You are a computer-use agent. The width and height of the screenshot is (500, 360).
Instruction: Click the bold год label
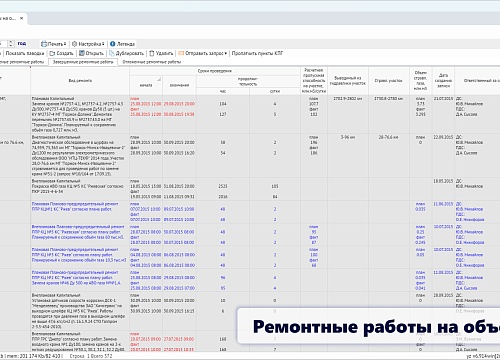pyautogui.click(x=22, y=44)
